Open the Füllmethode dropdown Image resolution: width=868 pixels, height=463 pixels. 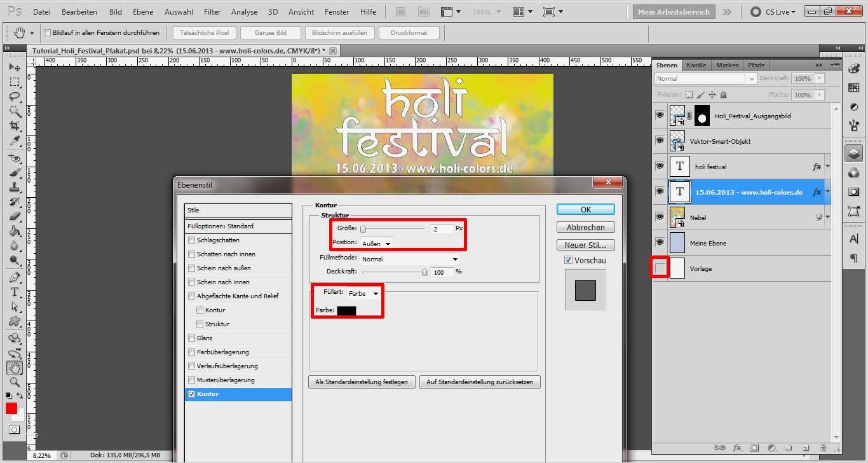(x=410, y=259)
